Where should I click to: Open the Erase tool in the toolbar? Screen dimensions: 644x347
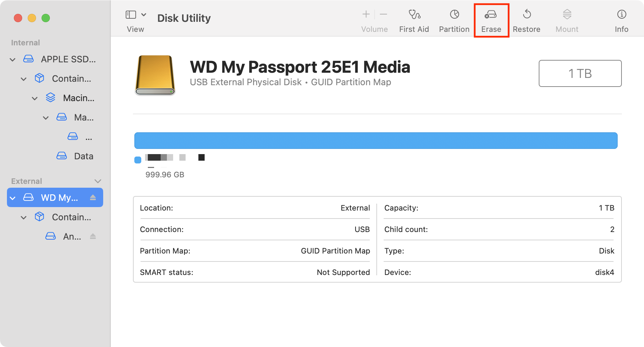click(491, 19)
